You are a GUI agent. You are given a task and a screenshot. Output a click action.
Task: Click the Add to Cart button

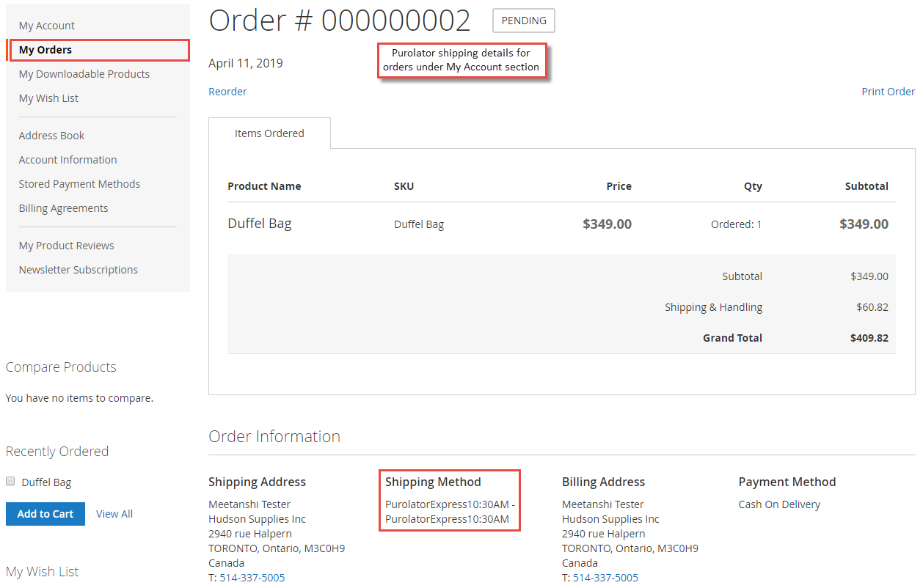click(45, 514)
